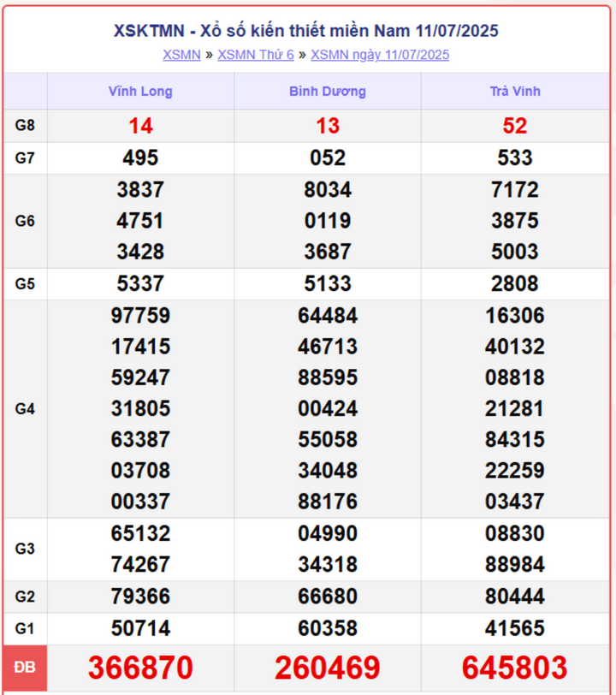Click G6 number 3837
This screenshot has width=616, height=695.
pos(140,190)
